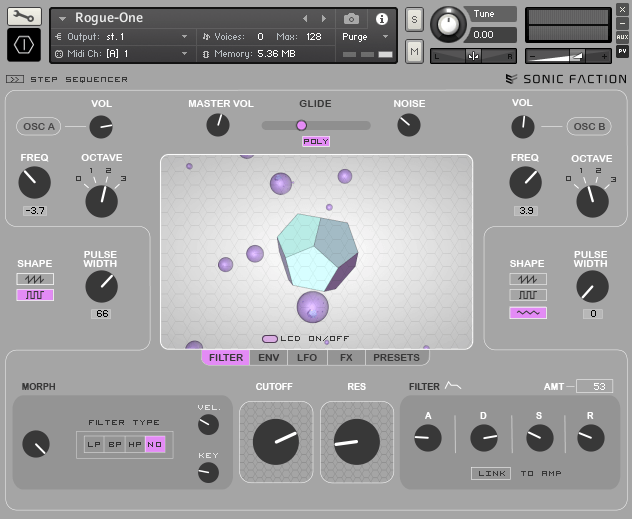Toggle the PV button
The image size is (632, 519).
point(622,51)
